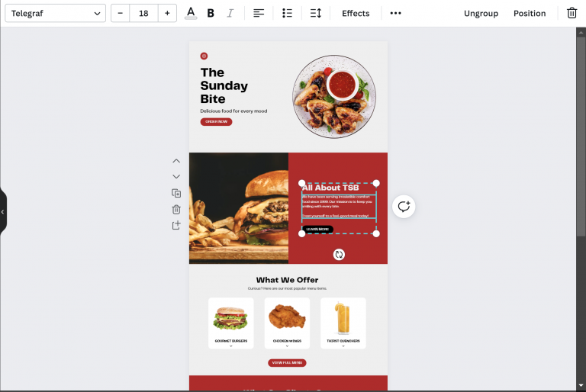The image size is (586, 392).
Task: Add a new page with the add-page icon
Action: click(x=176, y=226)
